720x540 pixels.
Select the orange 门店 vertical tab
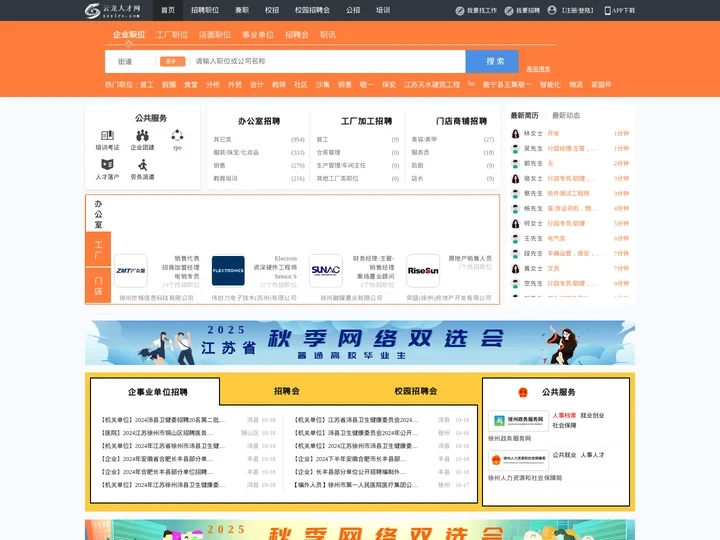coord(98,285)
